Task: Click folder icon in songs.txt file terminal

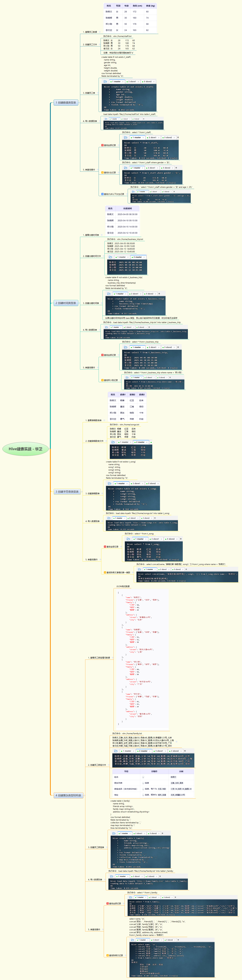Action: point(113,442)
